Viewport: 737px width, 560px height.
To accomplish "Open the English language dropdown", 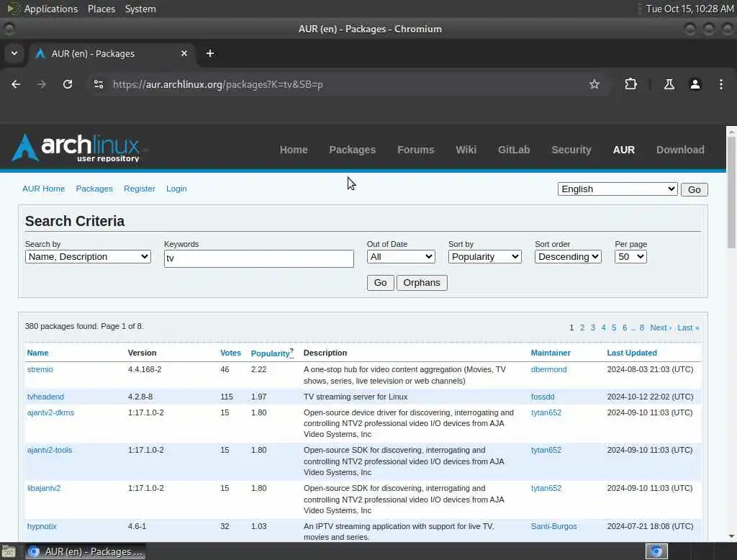I will tap(618, 189).
